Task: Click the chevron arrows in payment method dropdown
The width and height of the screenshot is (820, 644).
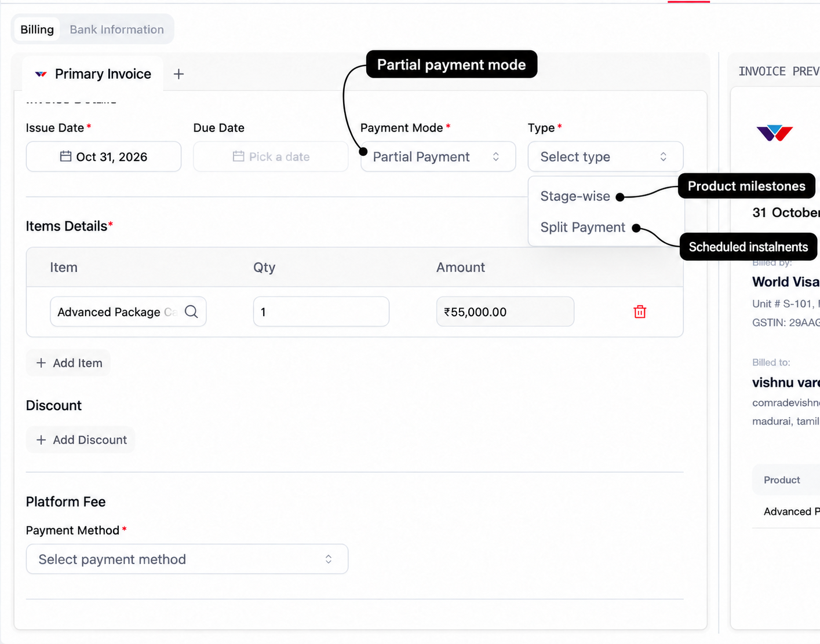Action: 329,559
